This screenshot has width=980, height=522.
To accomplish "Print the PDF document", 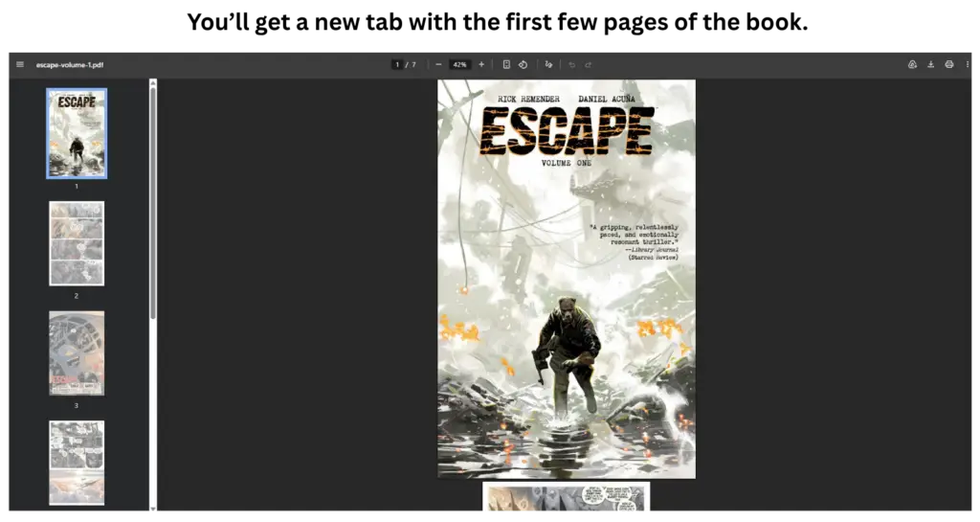I will pyautogui.click(x=949, y=64).
